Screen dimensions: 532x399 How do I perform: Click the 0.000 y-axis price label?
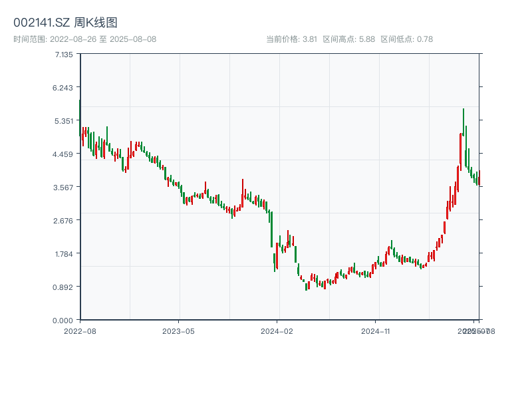click(x=64, y=320)
